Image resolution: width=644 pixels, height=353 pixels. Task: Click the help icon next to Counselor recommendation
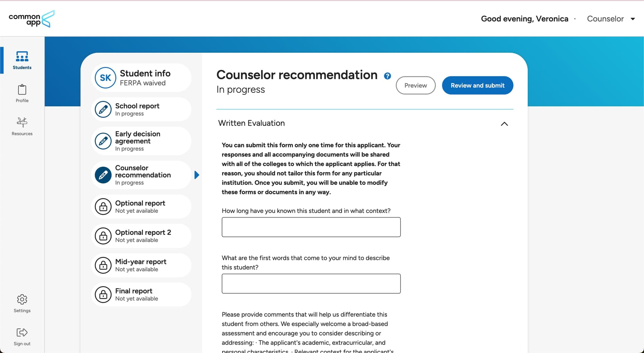(387, 76)
